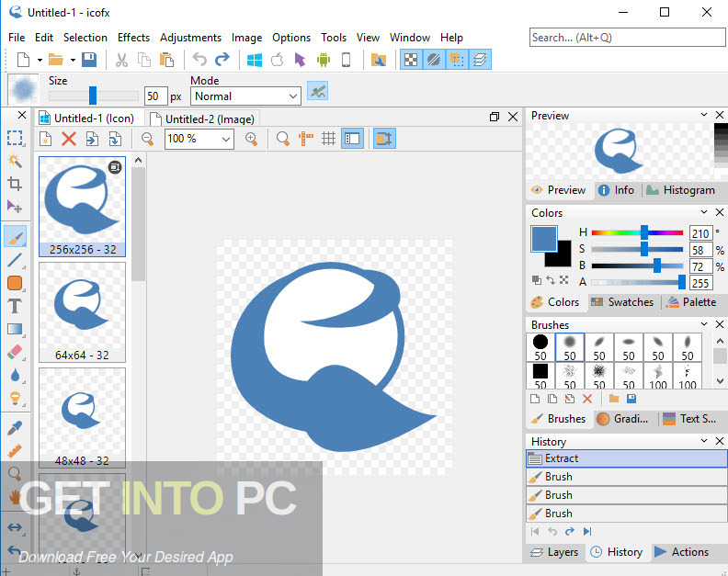Adjust the brush Size slider
This screenshot has width=728, height=576.
tap(94, 96)
